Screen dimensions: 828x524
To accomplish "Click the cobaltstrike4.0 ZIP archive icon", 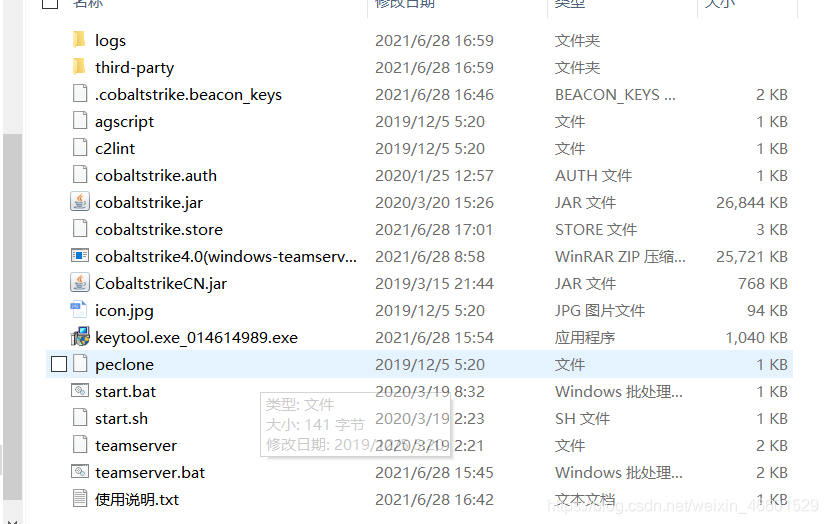I will 80,256.
